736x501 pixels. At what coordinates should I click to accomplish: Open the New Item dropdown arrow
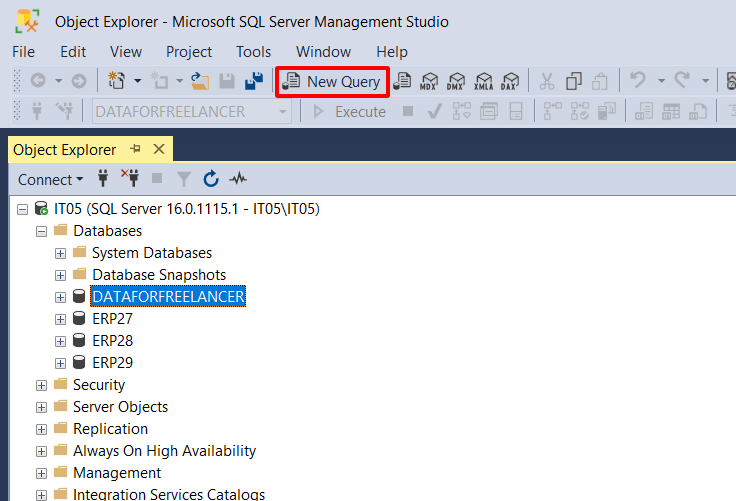[138, 81]
